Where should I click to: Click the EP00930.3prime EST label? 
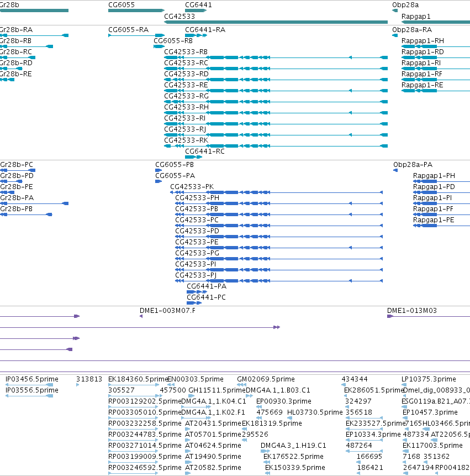pyautogui.click(x=283, y=401)
